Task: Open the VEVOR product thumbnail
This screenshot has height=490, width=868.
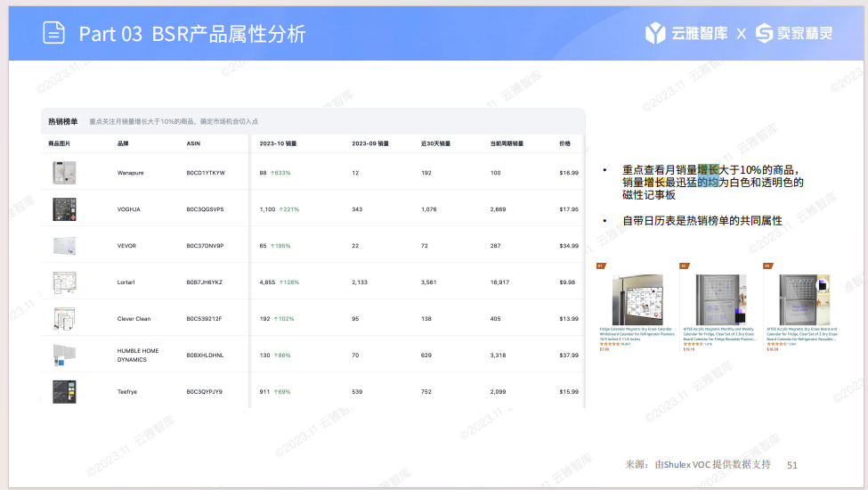Action: point(64,246)
